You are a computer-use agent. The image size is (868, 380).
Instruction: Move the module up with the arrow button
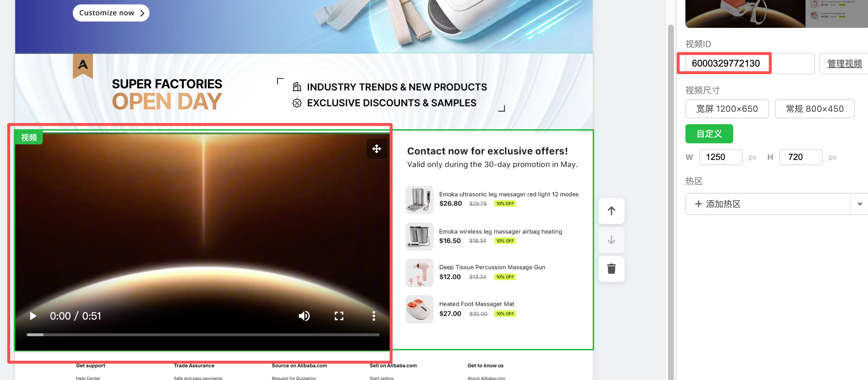coord(612,211)
